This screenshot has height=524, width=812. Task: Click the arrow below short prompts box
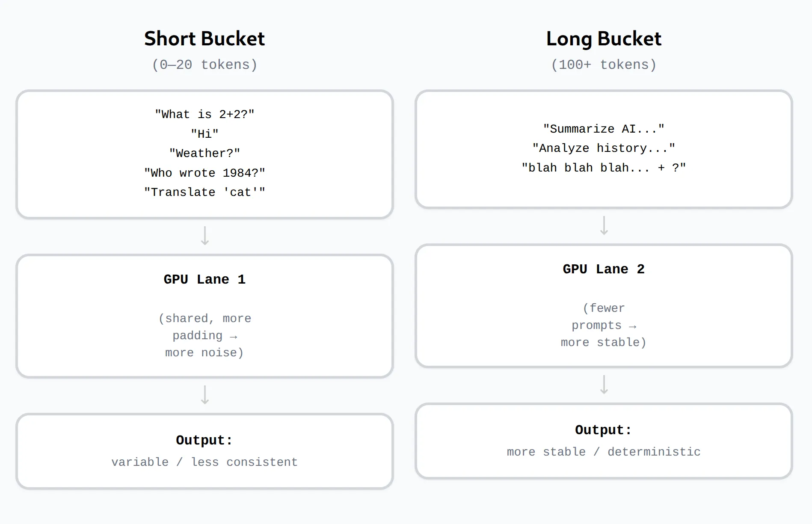(x=205, y=236)
